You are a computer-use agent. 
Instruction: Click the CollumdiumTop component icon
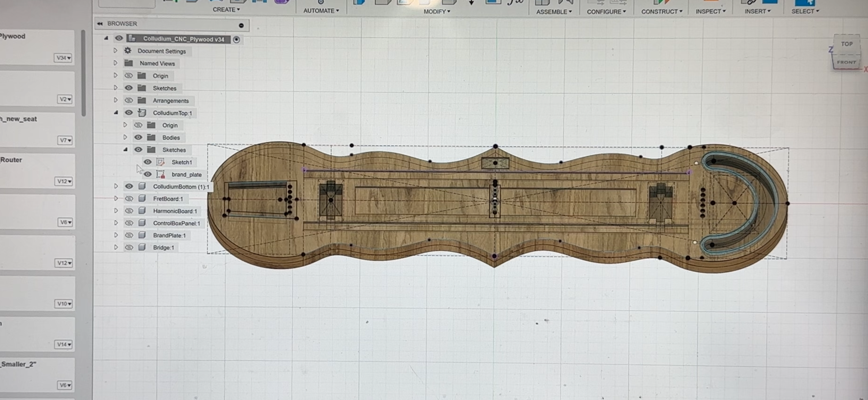pyautogui.click(x=142, y=113)
